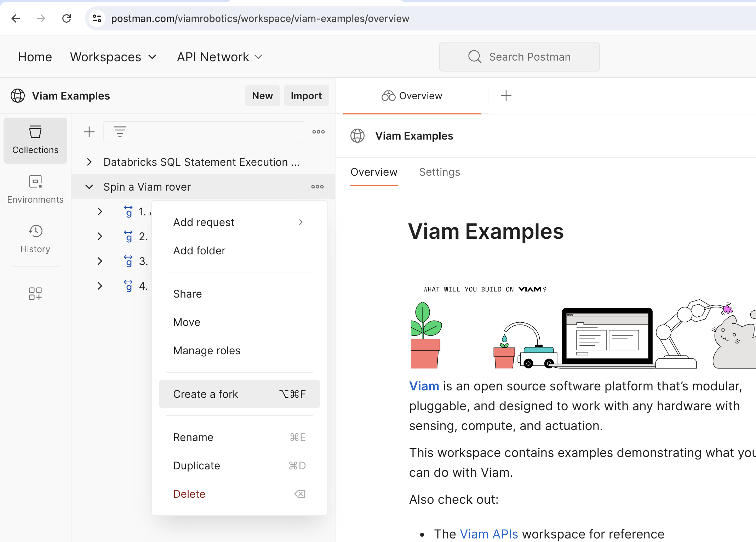
Task: Expand folder 1 chevron under Spin a Viam rover
Action: point(100,211)
